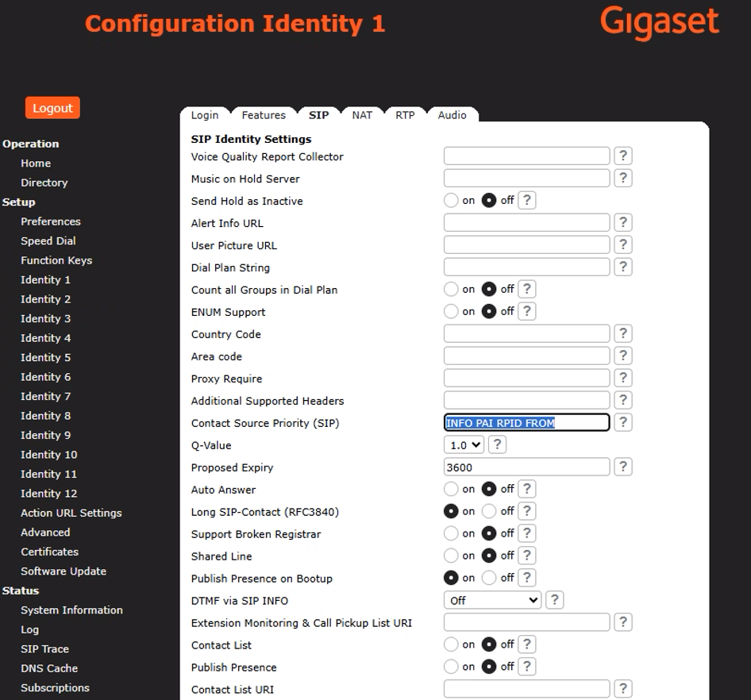
Task: Click help icon for Proposed Expiry
Action: pyautogui.click(x=623, y=467)
